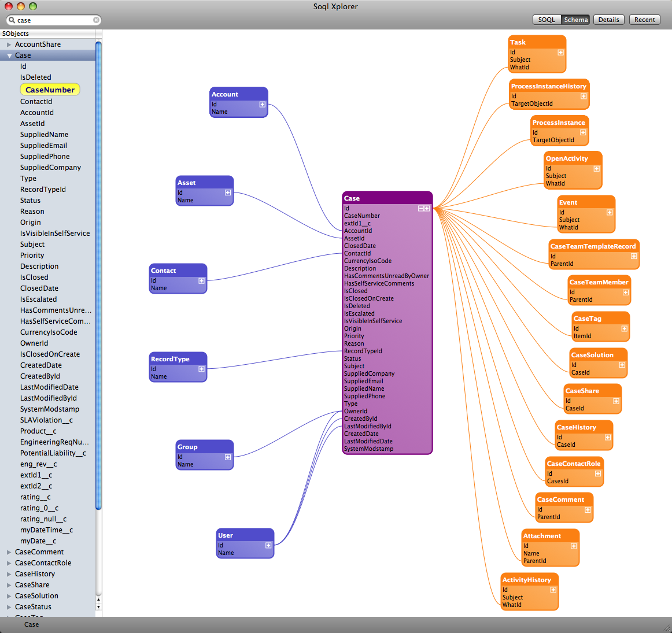Click the search input containing 'case'
This screenshot has width=672, height=633.
click(x=54, y=20)
